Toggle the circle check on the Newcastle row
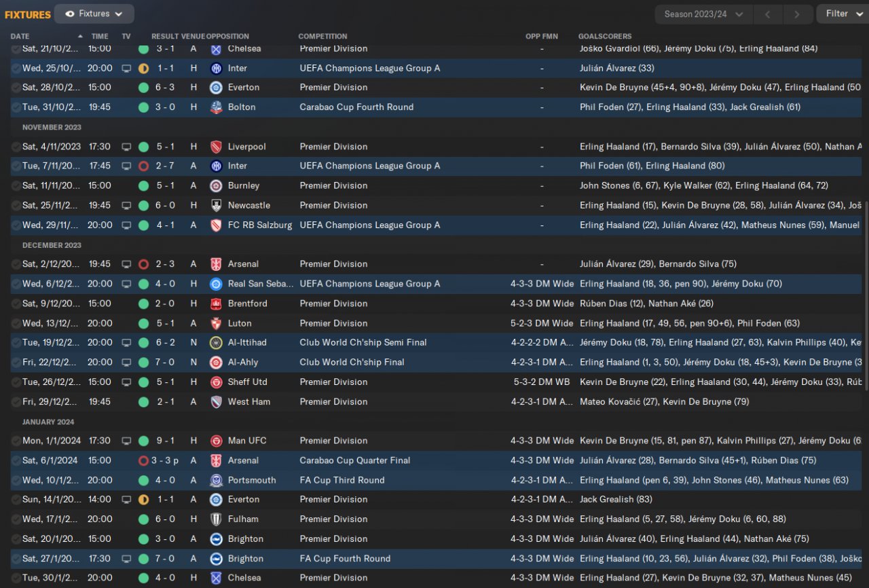869x588 pixels. (16, 205)
